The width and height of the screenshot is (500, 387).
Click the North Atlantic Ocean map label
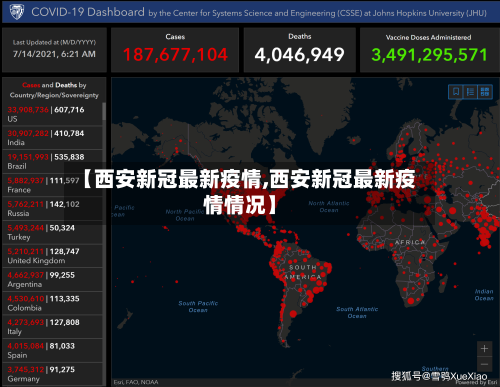pyautogui.click(x=329, y=207)
